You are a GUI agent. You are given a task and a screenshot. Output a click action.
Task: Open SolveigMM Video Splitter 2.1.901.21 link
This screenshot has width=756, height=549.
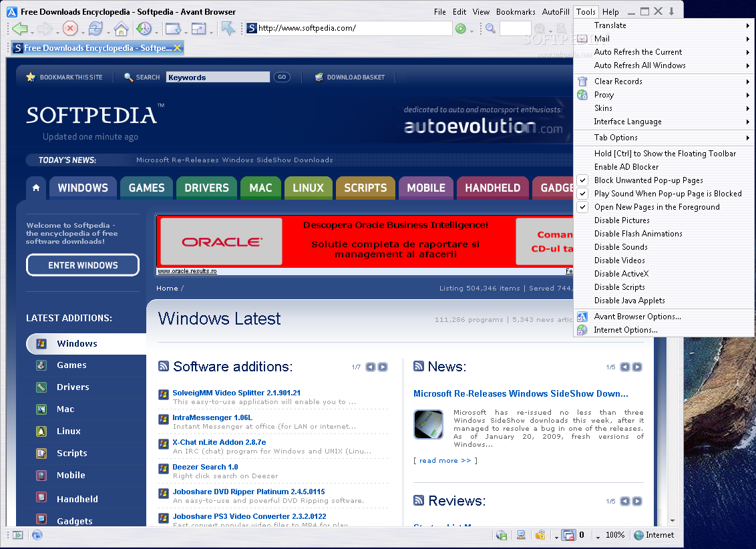click(236, 393)
